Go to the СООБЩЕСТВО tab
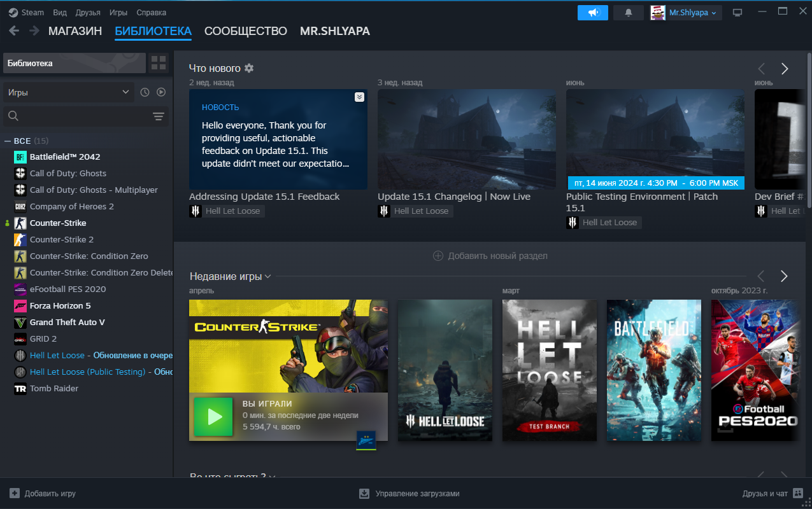 [246, 31]
